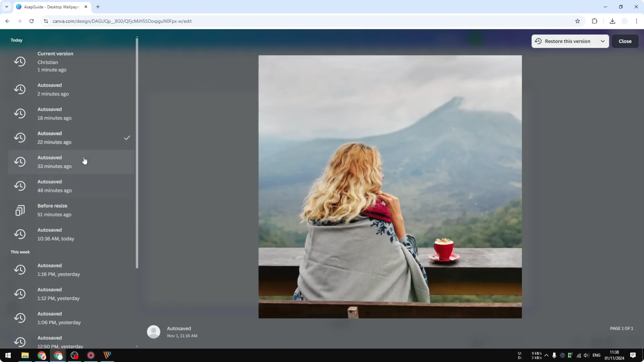Open the Chrome three-dot menu
644x362 pixels.
coord(637,21)
